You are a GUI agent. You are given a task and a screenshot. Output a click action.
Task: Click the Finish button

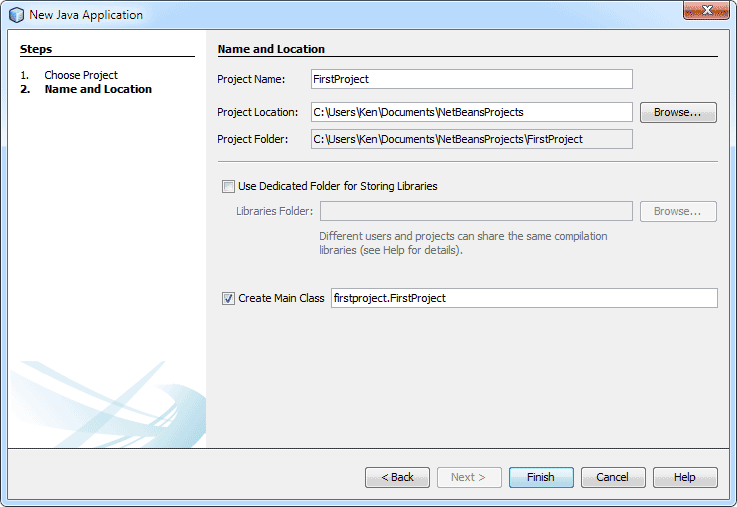pyautogui.click(x=541, y=477)
